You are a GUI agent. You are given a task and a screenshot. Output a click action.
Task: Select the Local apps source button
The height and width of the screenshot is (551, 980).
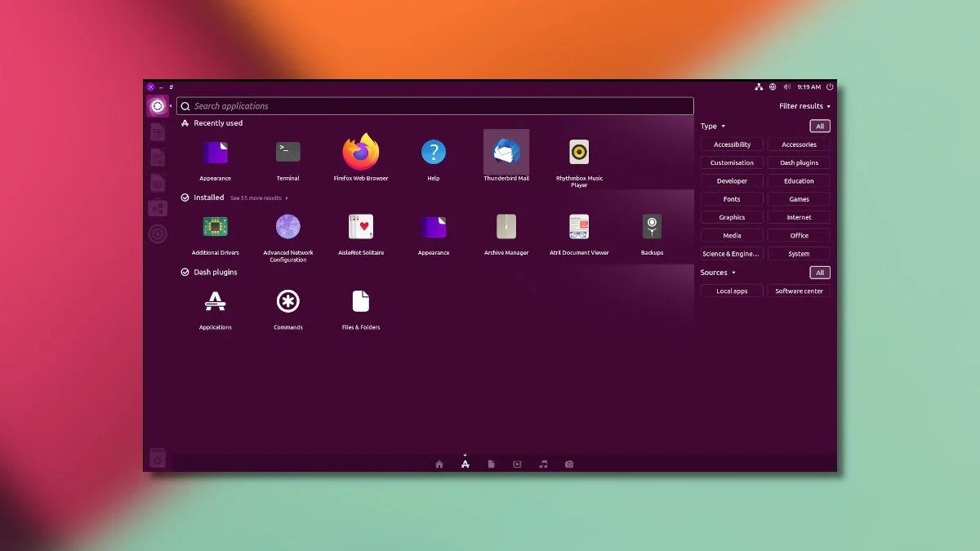click(x=731, y=291)
